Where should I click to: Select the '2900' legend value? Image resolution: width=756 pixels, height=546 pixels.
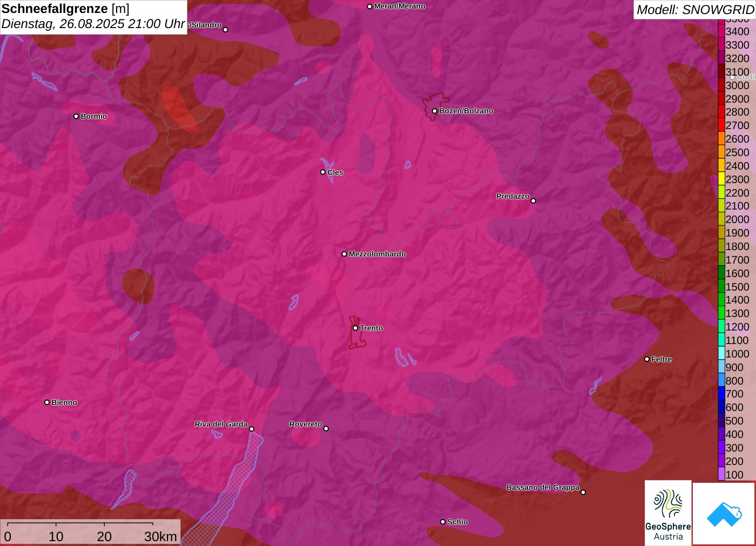tap(738, 99)
